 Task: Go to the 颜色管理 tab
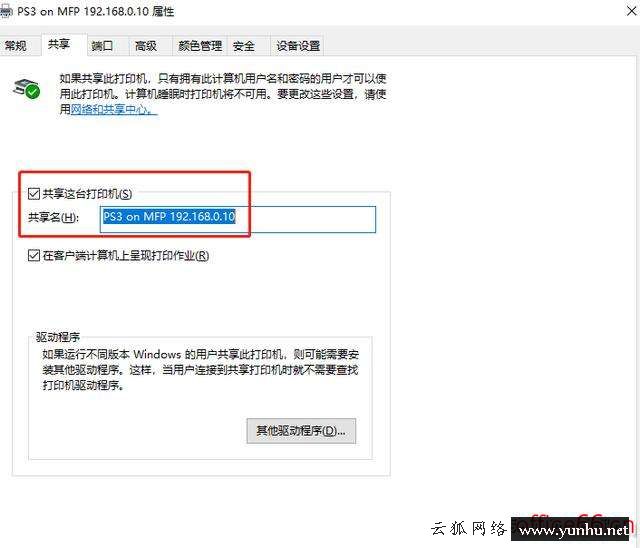200,45
